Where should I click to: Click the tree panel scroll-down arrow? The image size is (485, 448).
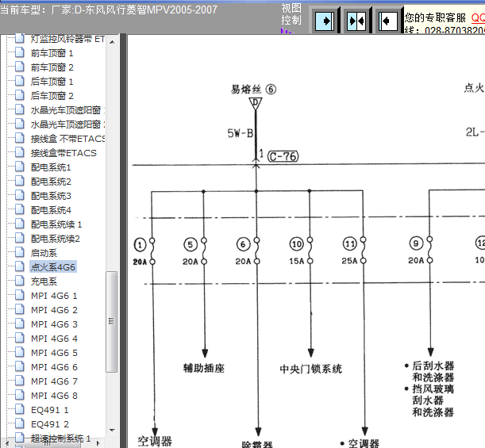pos(112,430)
